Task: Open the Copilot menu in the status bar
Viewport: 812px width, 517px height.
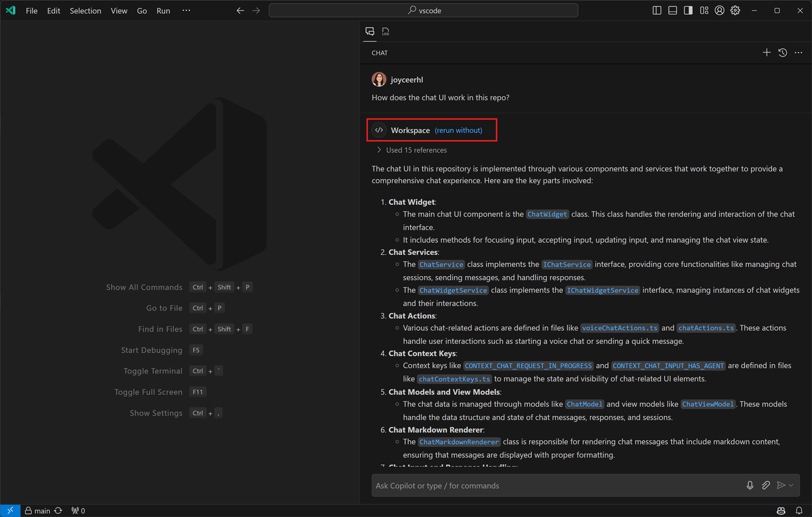Action: (780, 510)
